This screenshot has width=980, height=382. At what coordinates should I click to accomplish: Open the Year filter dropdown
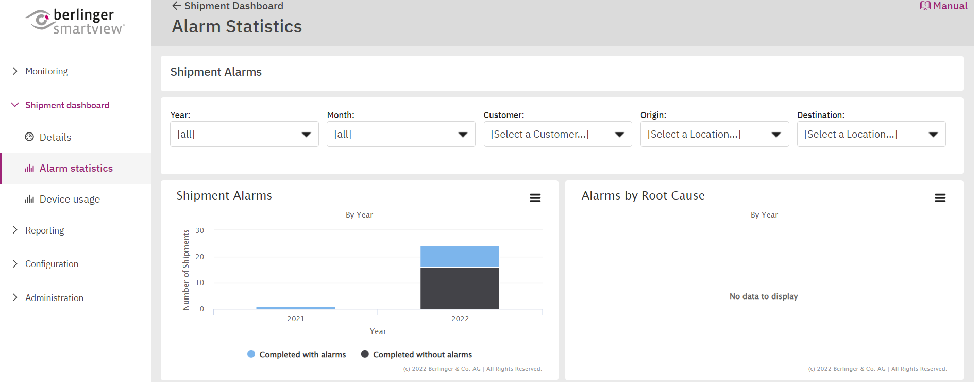pyautogui.click(x=244, y=134)
